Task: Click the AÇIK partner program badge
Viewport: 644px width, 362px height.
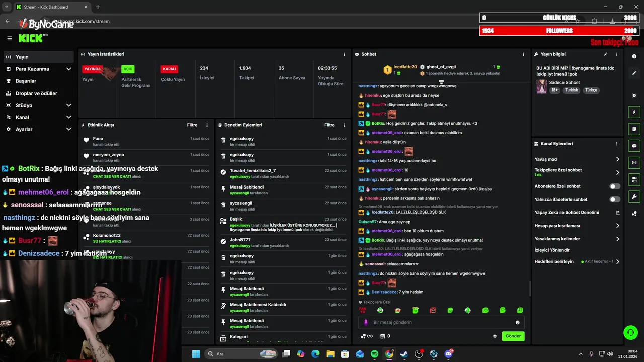Action: [x=128, y=69]
